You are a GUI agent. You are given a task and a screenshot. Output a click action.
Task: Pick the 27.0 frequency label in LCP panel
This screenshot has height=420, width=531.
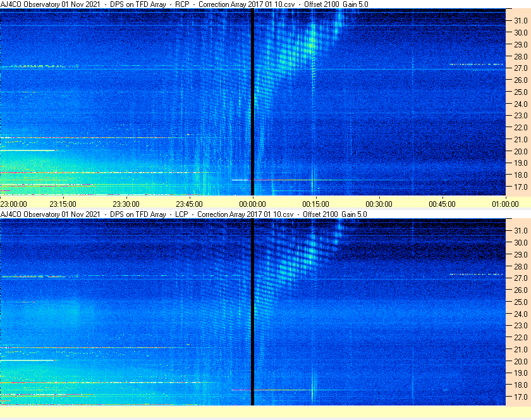click(521, 278)
